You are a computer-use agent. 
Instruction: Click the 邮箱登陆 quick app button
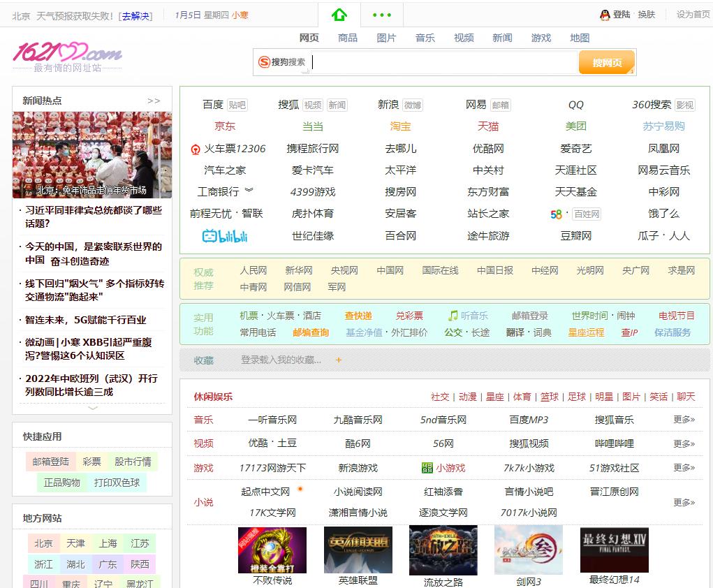[50, 462]
